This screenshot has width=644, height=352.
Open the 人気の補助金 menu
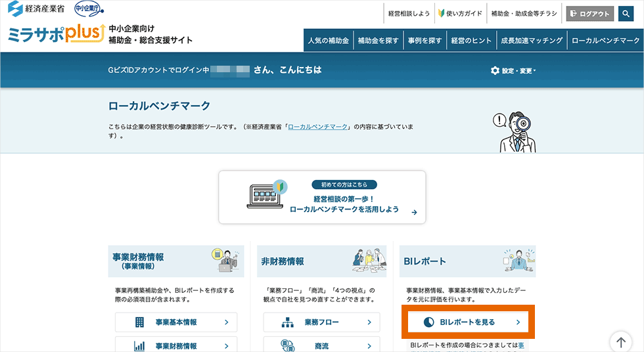click(328, 40)
